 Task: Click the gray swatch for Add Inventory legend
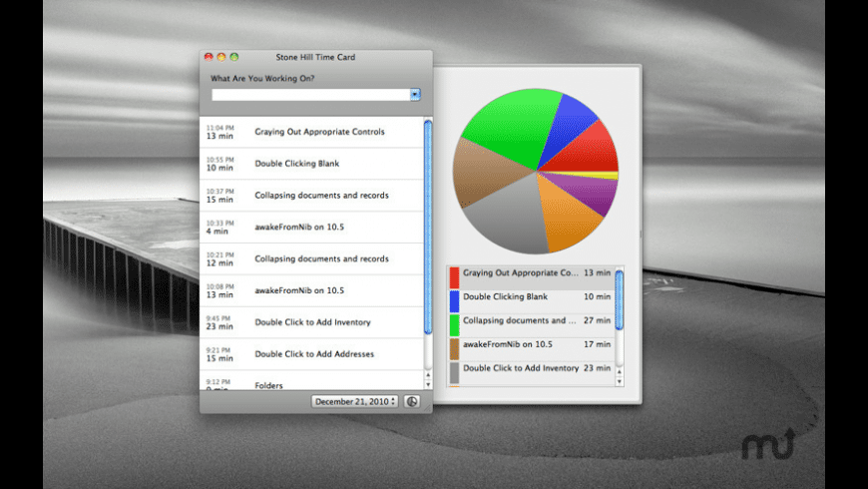click(x=455, y=372)
